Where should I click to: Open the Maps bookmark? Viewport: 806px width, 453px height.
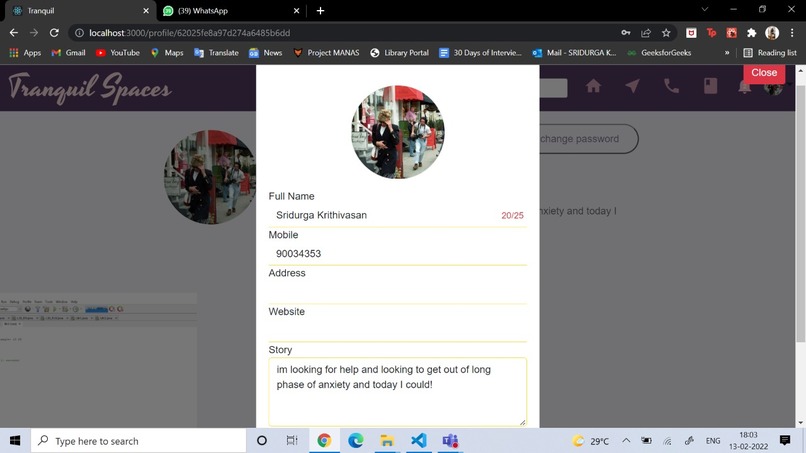pos(167,52)
